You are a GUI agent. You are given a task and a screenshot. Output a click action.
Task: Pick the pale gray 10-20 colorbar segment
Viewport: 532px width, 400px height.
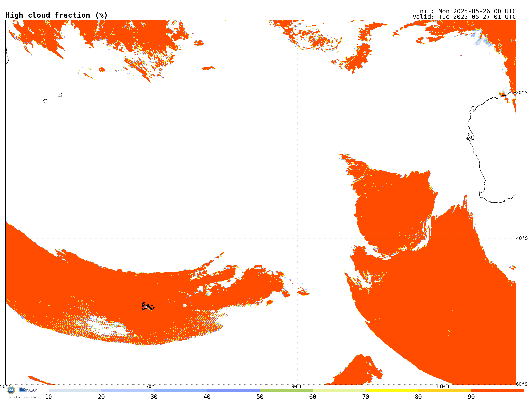tap(75, 391)
